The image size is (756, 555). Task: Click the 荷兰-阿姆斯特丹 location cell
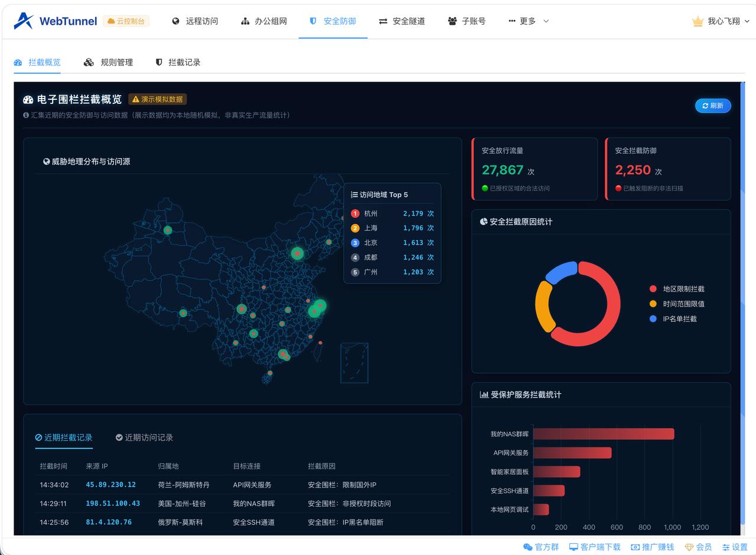[184, 485]
